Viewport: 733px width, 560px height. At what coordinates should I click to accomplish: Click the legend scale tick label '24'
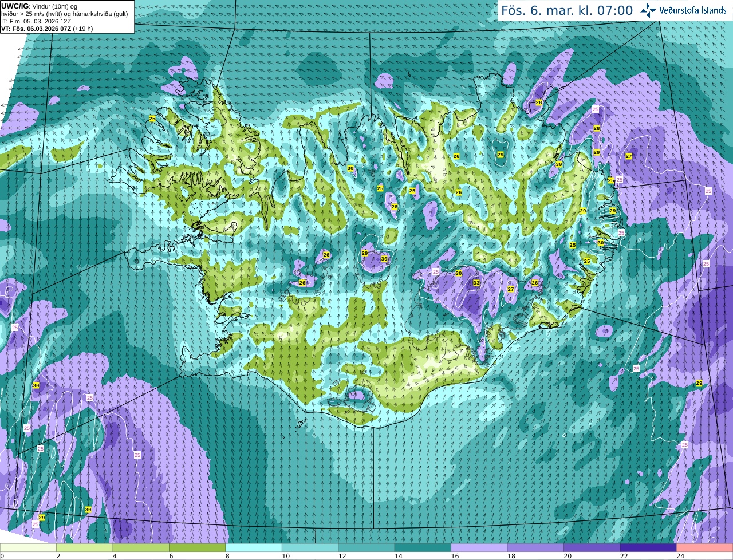(x=680, y=556)
